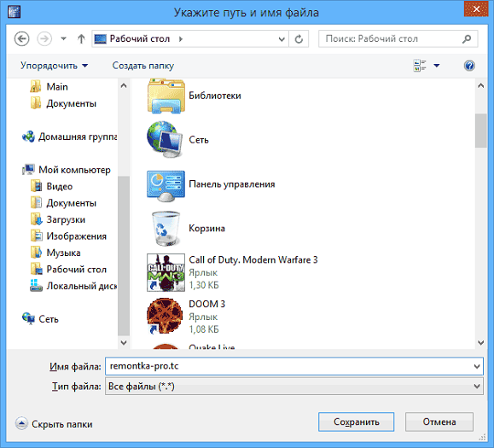Refresh the Рабочий стол location

click(299, 39)
